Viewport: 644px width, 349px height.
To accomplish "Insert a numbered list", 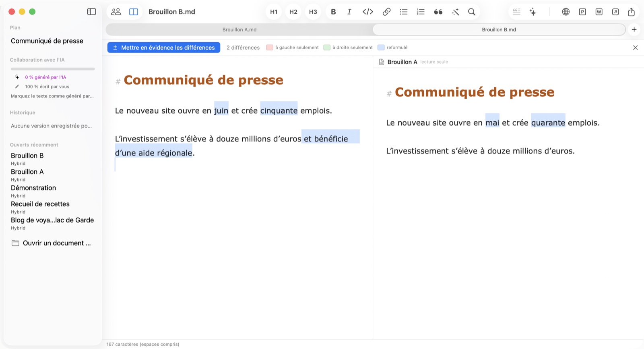I will 421,12.
